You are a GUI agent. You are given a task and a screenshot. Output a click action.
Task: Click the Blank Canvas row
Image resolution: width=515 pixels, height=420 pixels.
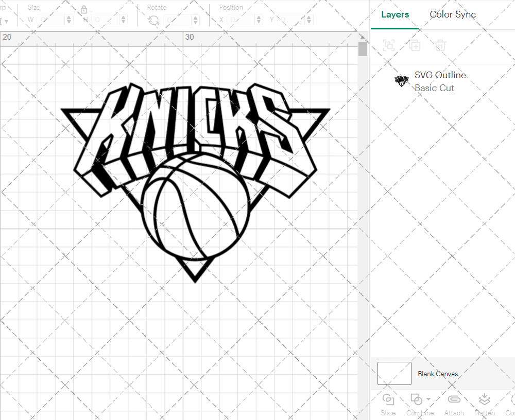pos(438,374)
